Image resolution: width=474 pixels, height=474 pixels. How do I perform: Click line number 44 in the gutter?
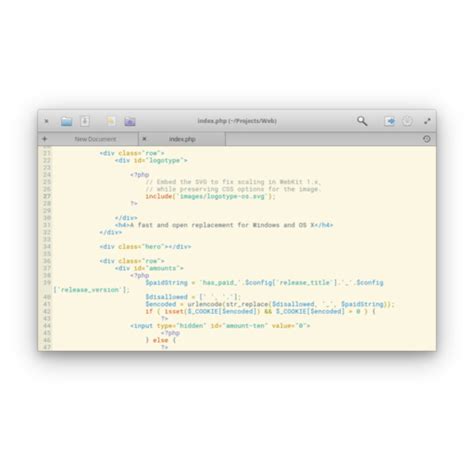tap(47, 326)
